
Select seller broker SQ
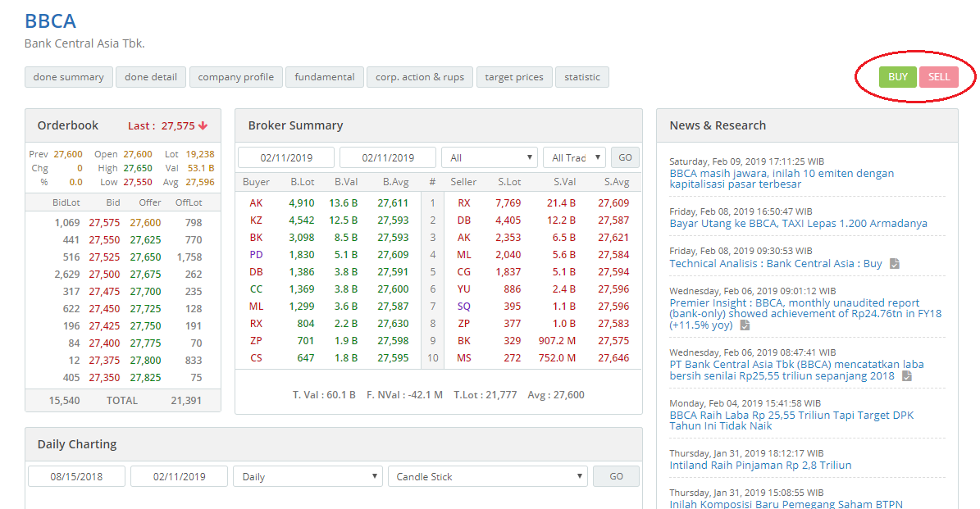(x=463, y=306)
